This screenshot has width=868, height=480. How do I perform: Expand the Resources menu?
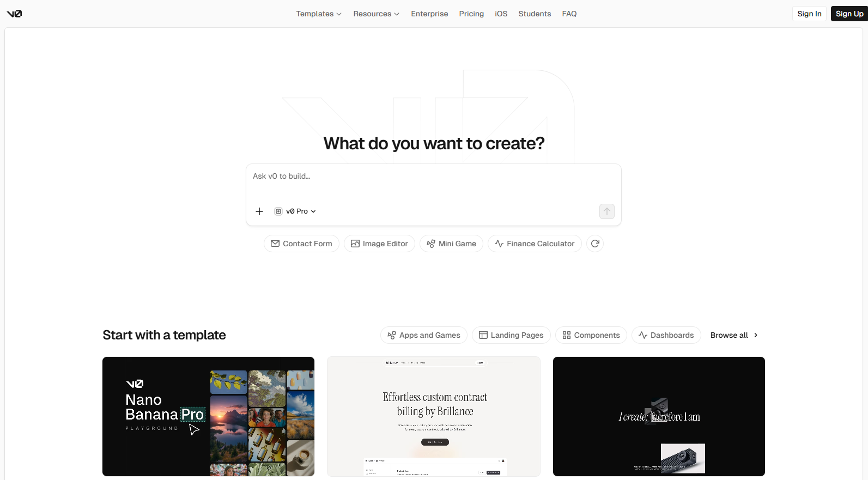pos(376,14)
